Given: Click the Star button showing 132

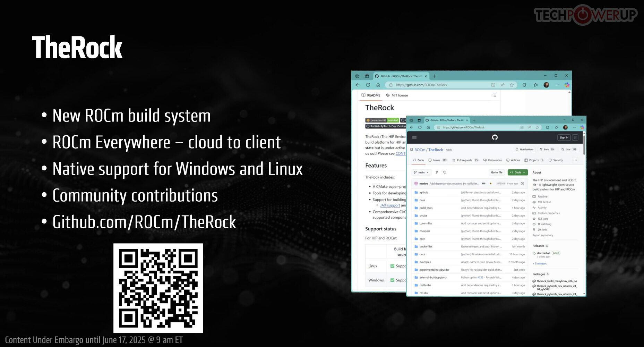Looking at the screenshot, I should pyautogui.click(x=569, y=150).
